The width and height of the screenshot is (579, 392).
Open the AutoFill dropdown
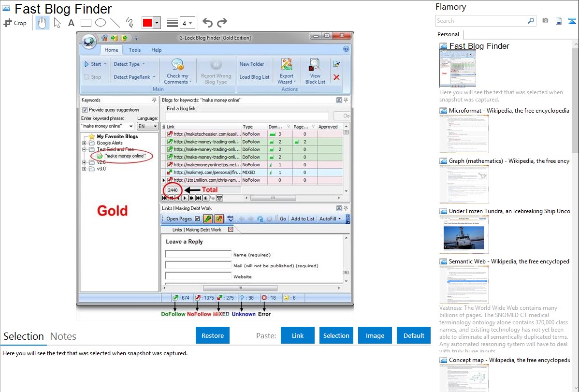[330, 219]
